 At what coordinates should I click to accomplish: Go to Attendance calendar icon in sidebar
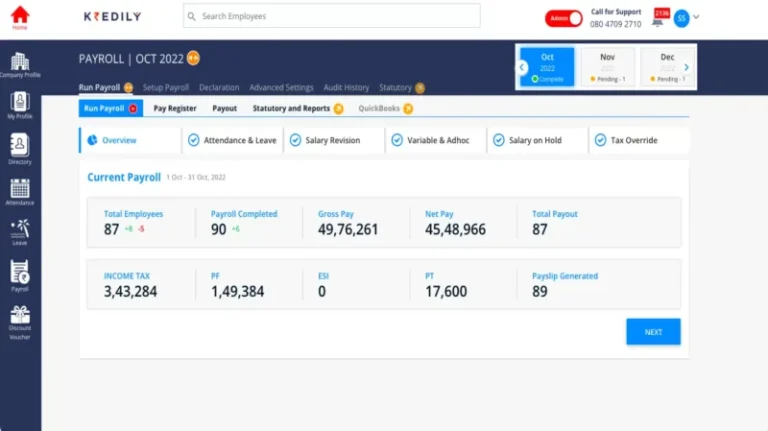click(x=20, y=191)
